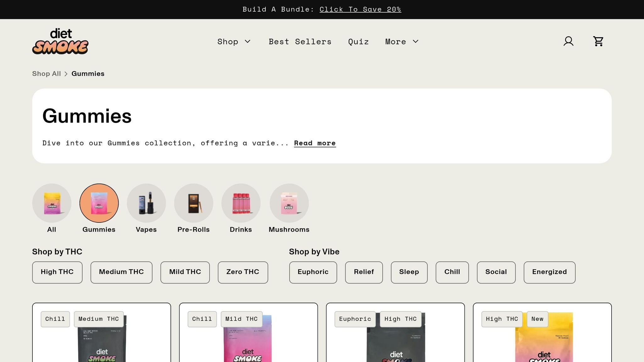644x362 pixels.
Task: Filter by Relief vibe
Action: click(364, 272)
